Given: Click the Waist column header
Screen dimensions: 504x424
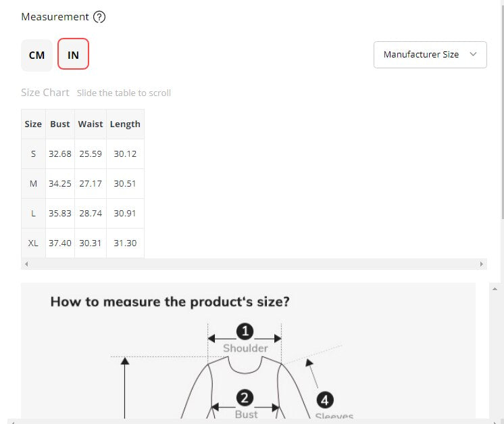Looking at the screenshot, I should tap(91, 124).
